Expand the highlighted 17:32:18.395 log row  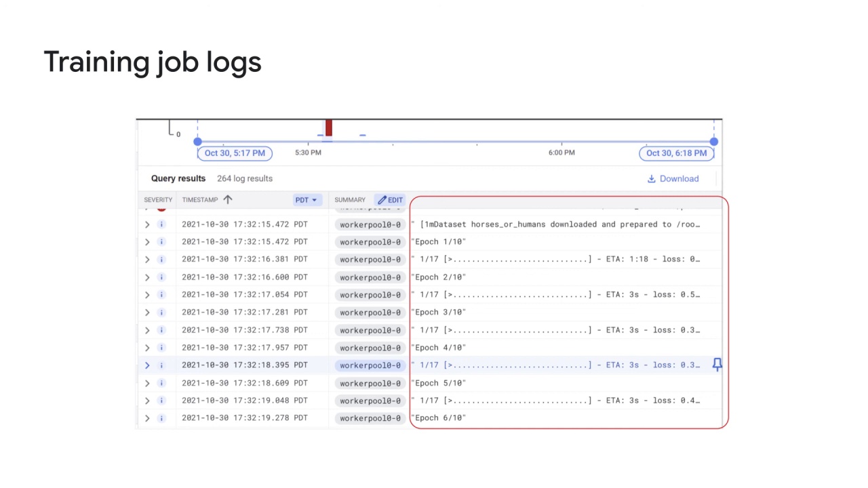[x=147, y=365]
